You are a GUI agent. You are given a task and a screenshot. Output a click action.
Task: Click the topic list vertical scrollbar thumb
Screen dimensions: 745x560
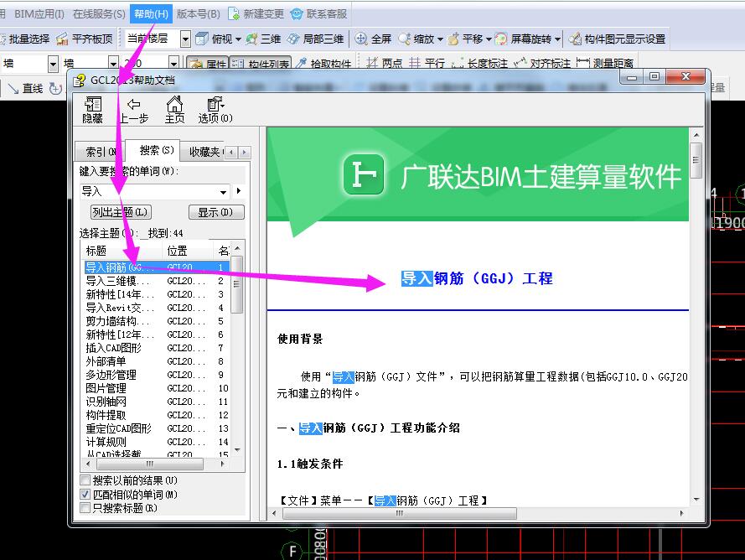pyautogui.click(x=237, y=284)
